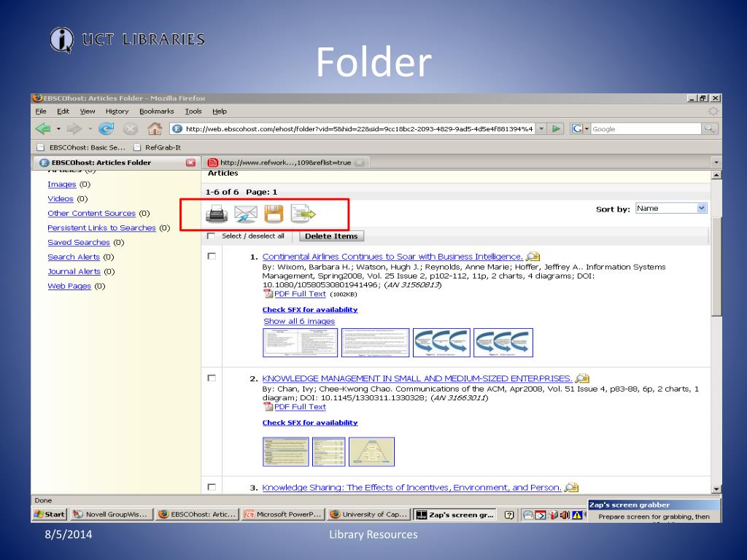The height and width of the screenshot is (560, 747).
Task: Click the E-mail envelope icon
Action: pos(246,214)
